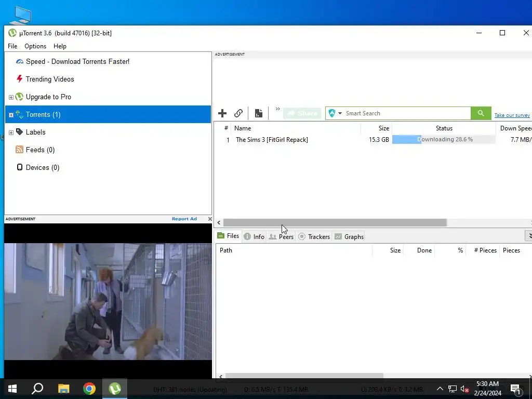
Task: Open the Help menu
Action: pos(60,46)
